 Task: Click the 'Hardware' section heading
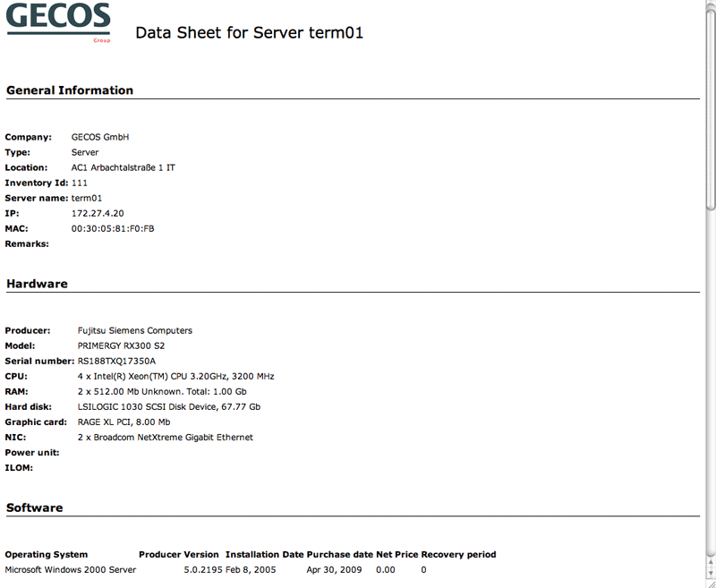[37, 284]
